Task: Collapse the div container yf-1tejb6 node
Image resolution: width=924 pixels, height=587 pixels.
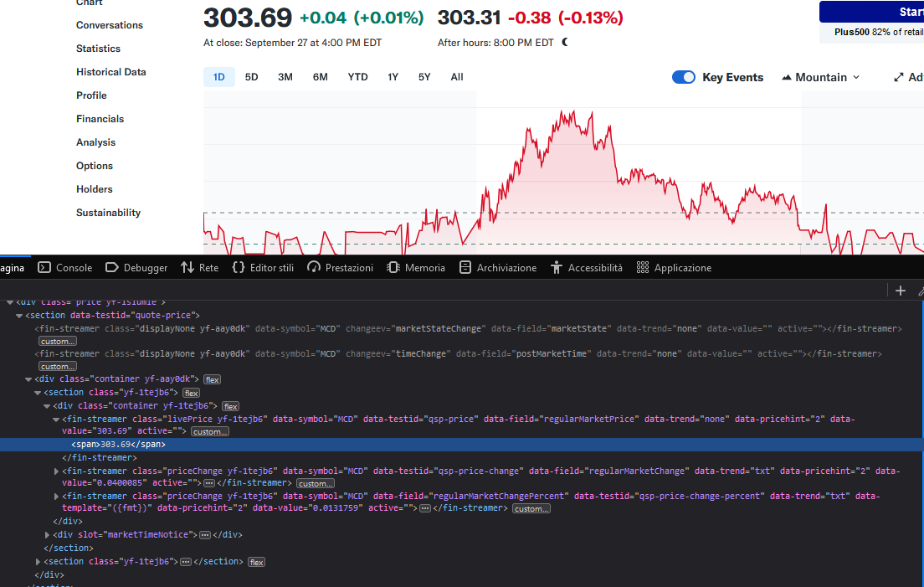Action: (x=47, y=406)
